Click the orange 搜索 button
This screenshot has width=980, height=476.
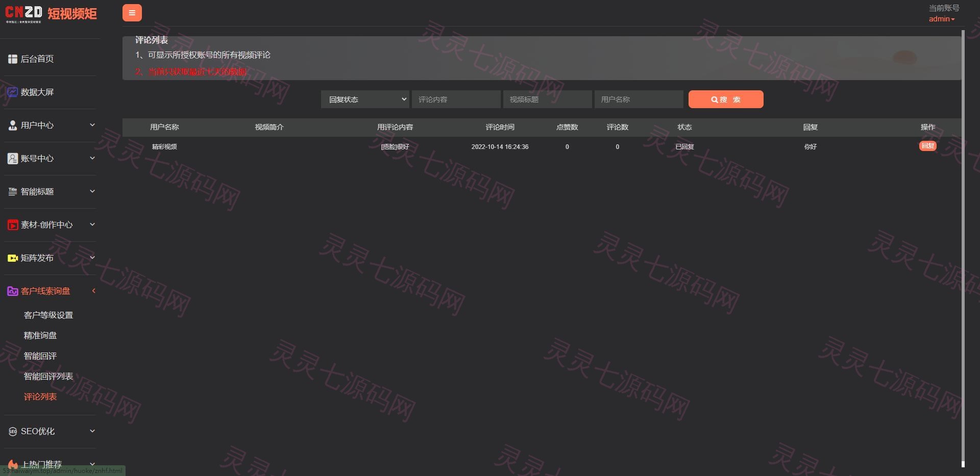pyautogui.click(x=726, y=99)
